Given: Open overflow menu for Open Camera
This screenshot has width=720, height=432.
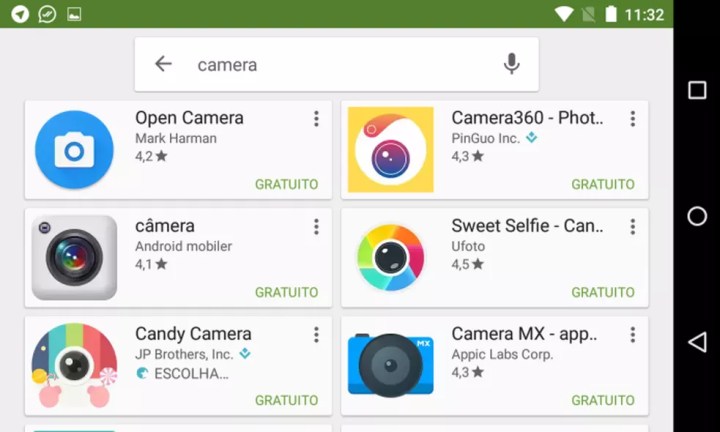Looking at the screenshot, I should coord(316,118).
